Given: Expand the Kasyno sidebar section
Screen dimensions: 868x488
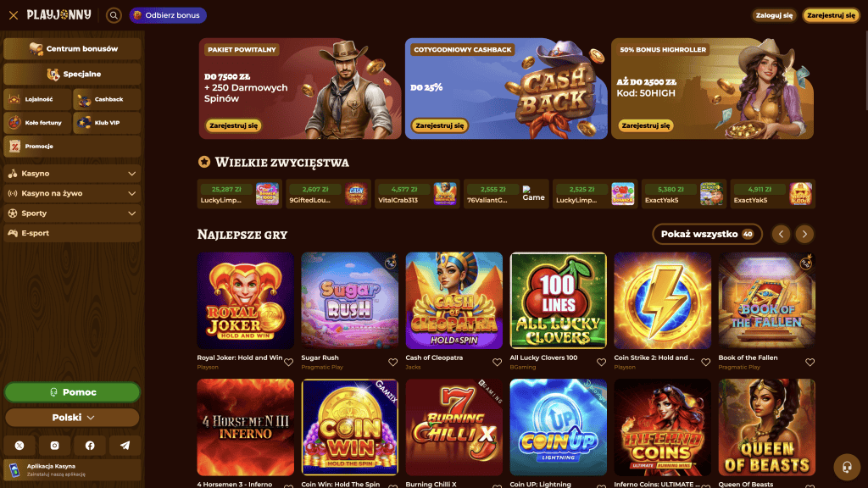Looking at the screenshot, I should pyautogui.click(x=72, y=174).
